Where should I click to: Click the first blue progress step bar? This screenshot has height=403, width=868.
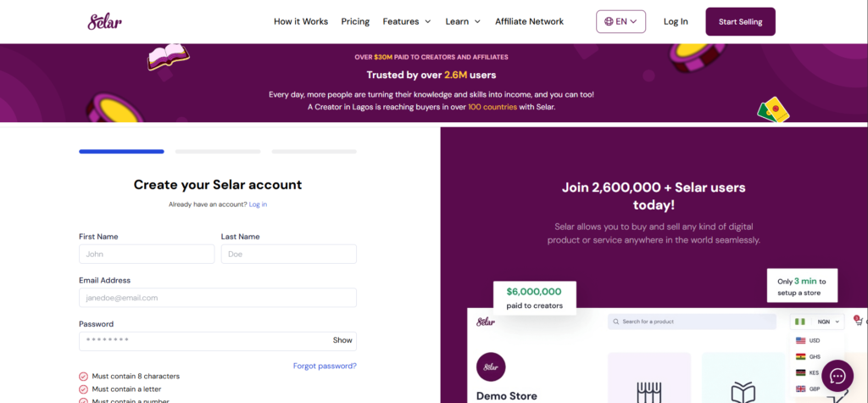pos(121,152)
